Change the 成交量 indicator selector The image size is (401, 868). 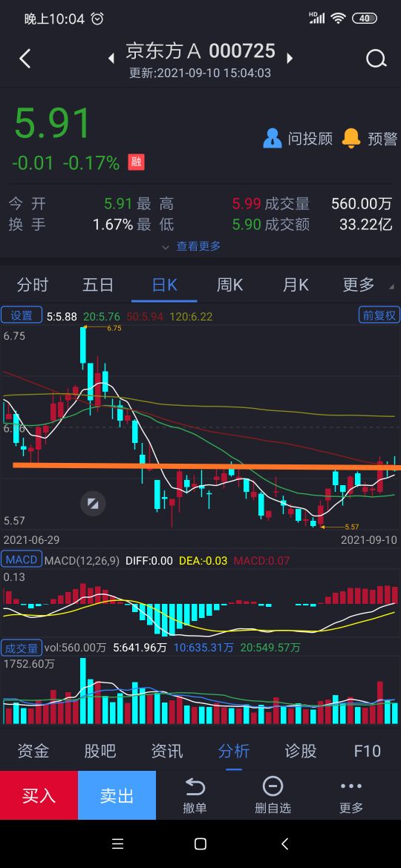22,647
